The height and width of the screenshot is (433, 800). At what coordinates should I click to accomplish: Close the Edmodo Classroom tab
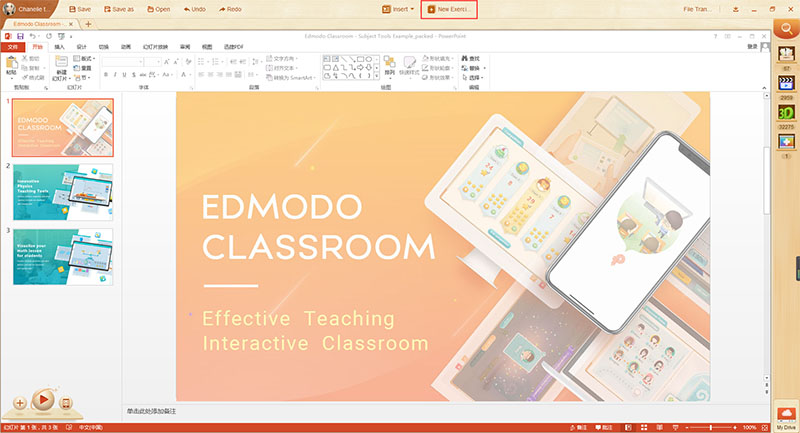click(71, 24)
